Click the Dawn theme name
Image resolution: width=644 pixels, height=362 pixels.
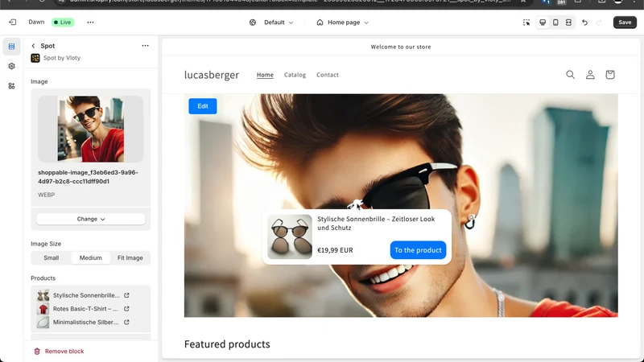[x=36, y=23]
